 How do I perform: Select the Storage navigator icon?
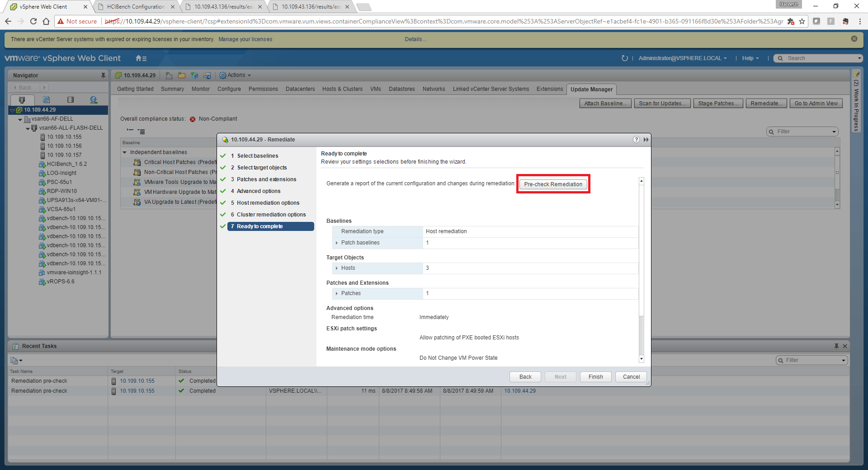pyautogui.click(x=70, y=100)
